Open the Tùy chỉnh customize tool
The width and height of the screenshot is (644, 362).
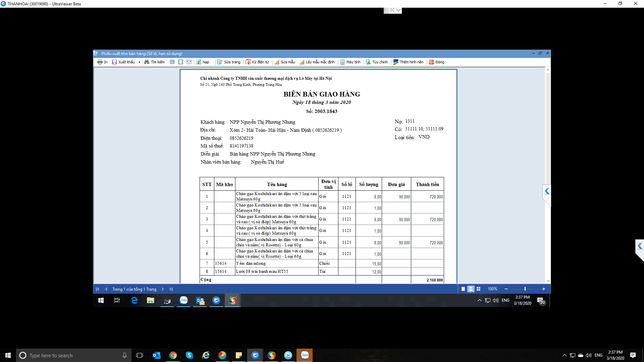(x=377, y=62)
